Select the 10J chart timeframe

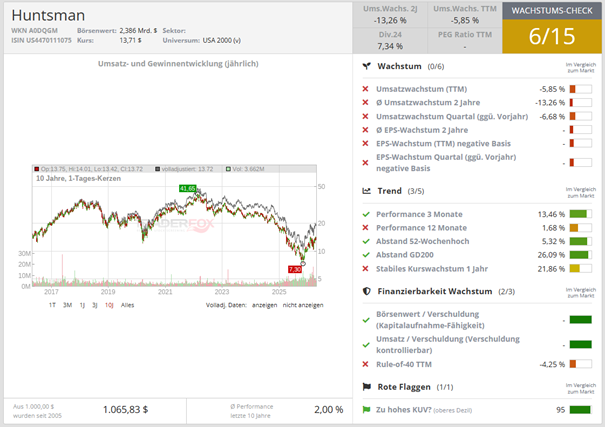tap(109, 305)
